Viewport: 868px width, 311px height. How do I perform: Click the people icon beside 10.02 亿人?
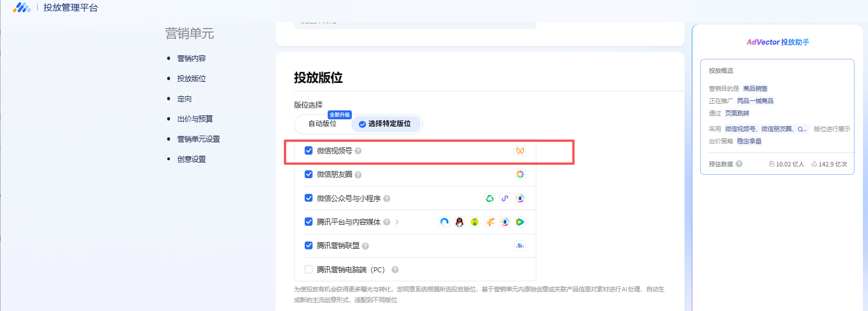click(x=771, y=164)
